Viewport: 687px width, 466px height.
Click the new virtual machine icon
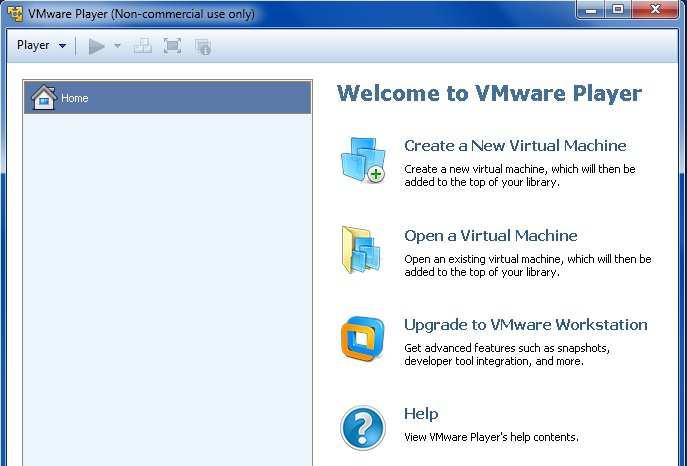pos(363,160)
